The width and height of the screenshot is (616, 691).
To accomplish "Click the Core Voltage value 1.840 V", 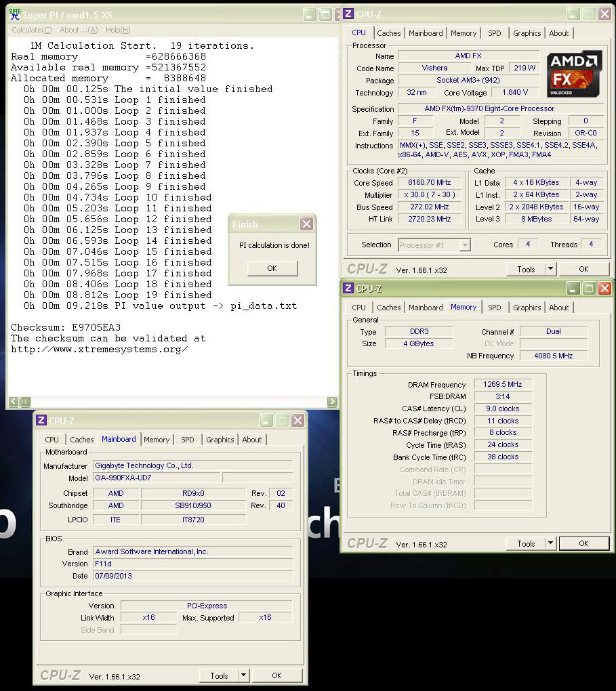I will pos(515,93).
